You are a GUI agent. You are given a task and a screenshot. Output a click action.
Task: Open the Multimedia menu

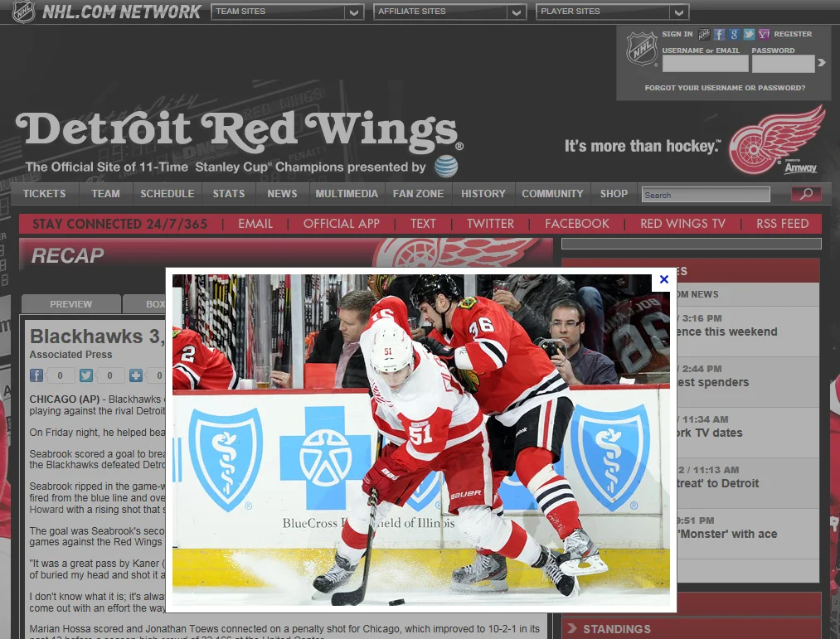click(347, 193)
